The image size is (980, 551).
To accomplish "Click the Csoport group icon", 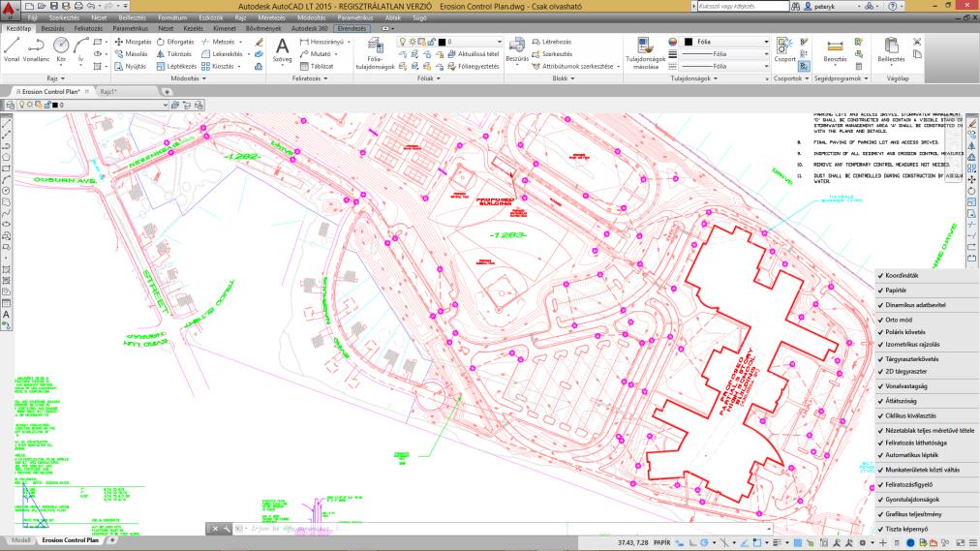I will [784, 49].
